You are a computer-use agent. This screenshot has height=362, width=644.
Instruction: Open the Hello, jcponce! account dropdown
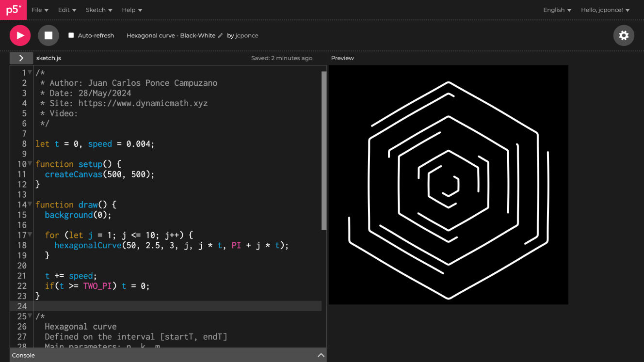point(605,10)
